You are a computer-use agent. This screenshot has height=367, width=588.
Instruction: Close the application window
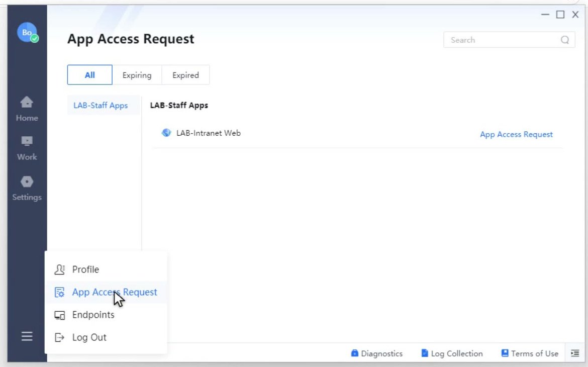[x=575, y=15]
